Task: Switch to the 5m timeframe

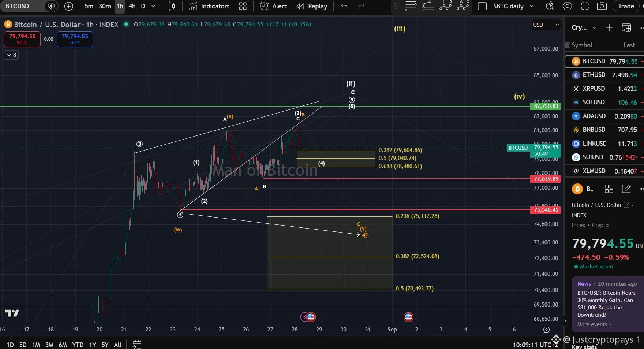Action: pos(89,6)
